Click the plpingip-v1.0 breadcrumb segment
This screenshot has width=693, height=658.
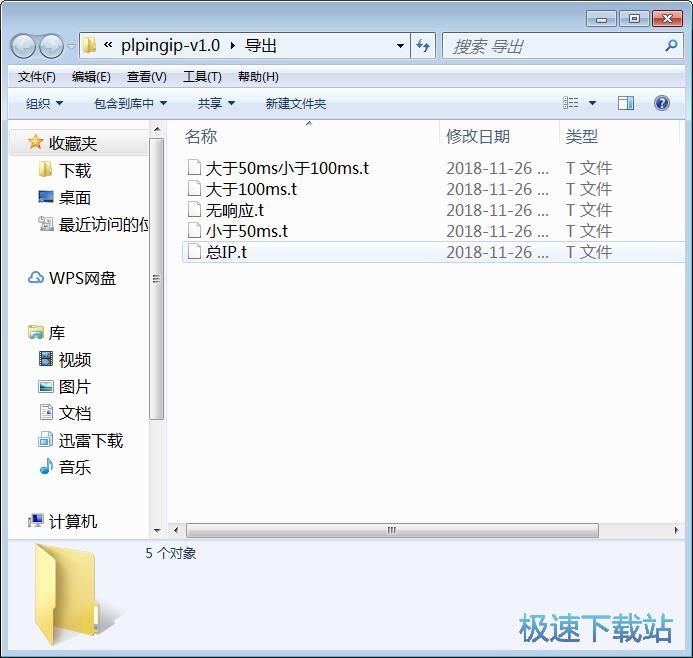click(170, 45)
